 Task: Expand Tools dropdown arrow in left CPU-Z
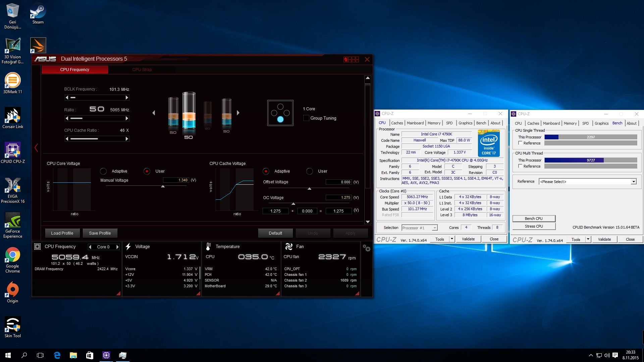[452, 239]
